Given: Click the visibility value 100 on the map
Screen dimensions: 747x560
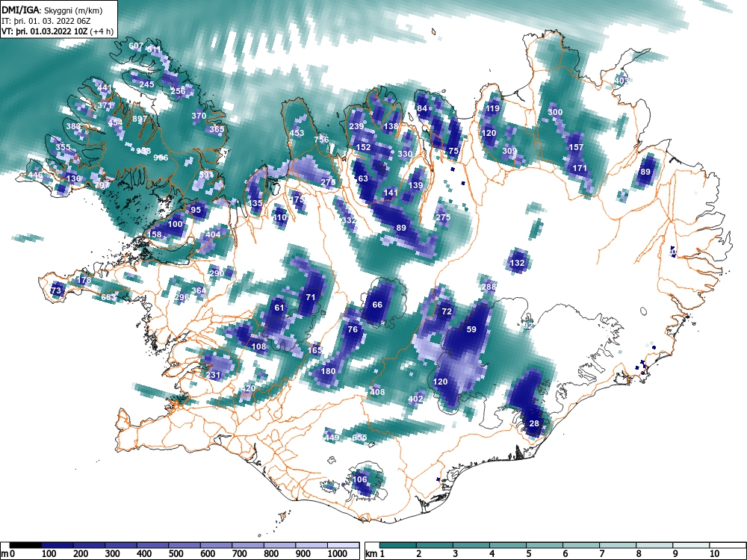Looking at the screenshot, I should coord(176,224).
